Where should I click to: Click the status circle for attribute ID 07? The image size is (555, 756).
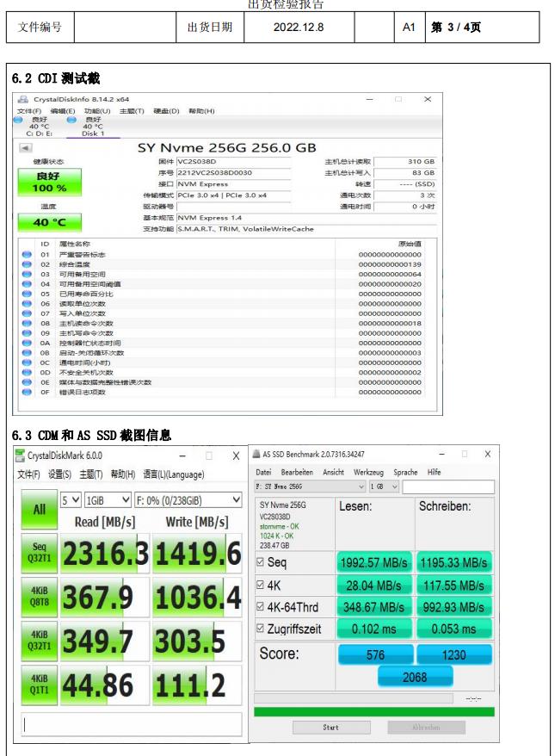[x=27, y=313]
